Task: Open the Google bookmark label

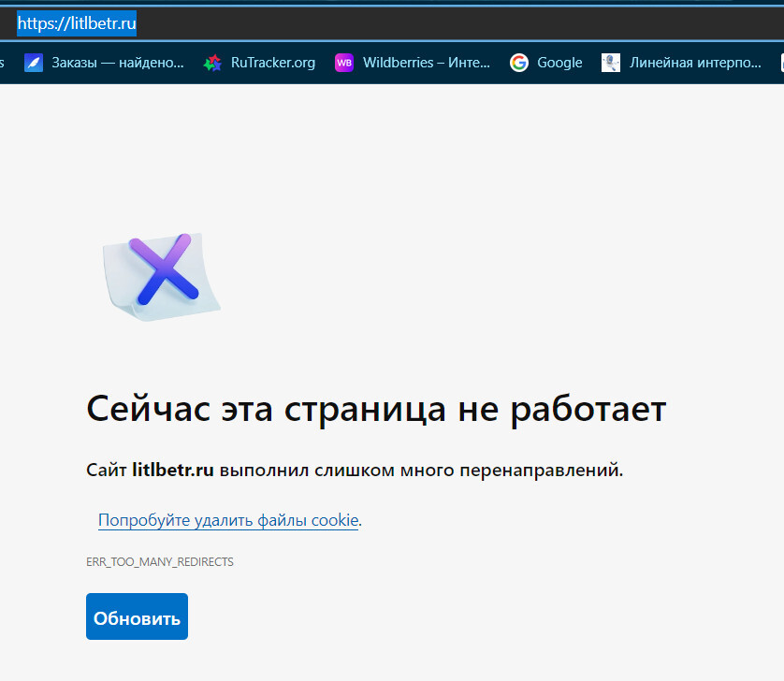Action: point(559,63)
